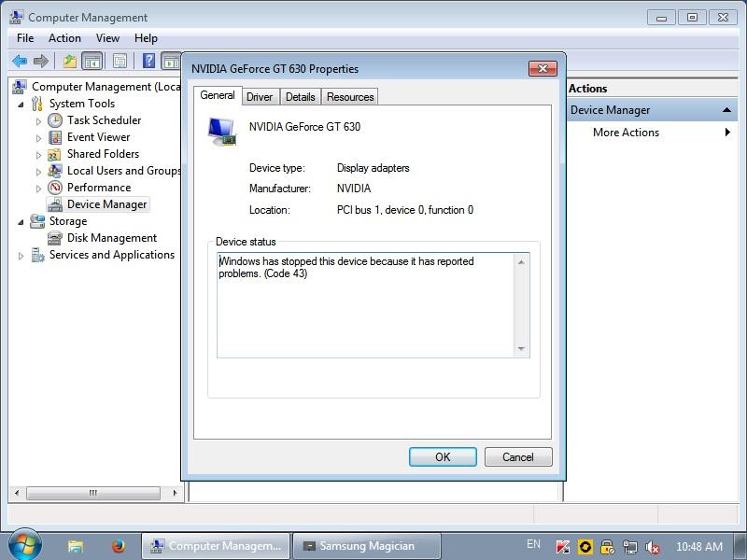Click the Performance gauge icon

55,188
